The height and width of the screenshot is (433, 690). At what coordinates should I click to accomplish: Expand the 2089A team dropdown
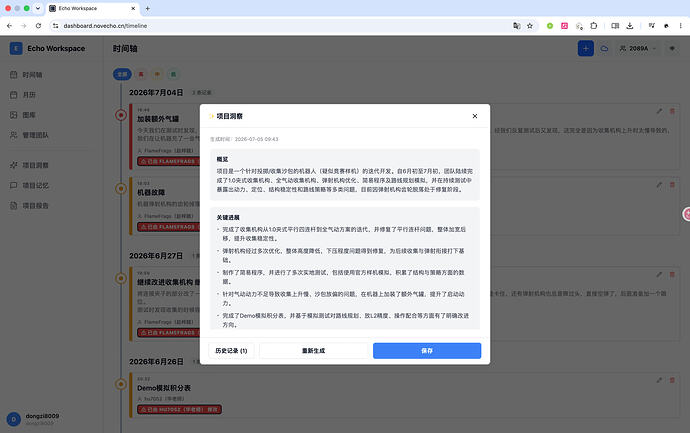(638, 48)
